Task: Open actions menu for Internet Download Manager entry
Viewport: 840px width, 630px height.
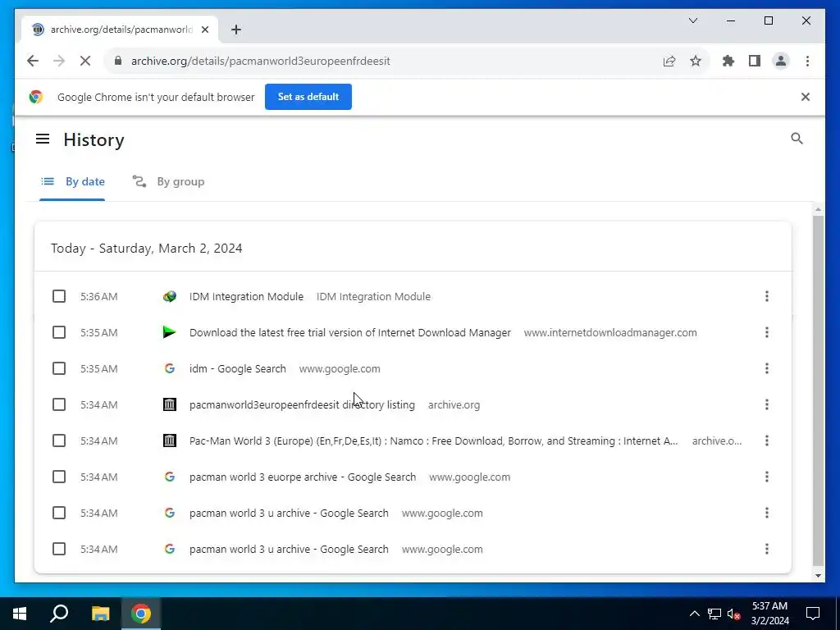Action: point(767,332)
